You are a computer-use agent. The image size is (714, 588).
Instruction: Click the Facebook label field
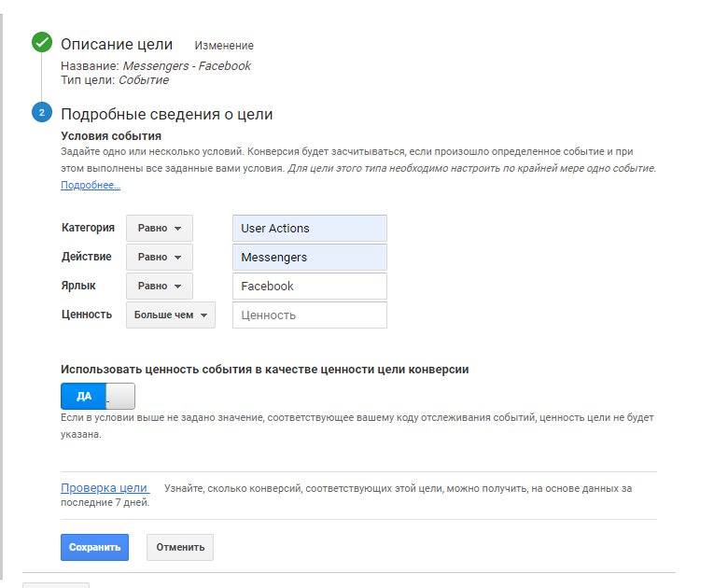click(x=309, y=286)
